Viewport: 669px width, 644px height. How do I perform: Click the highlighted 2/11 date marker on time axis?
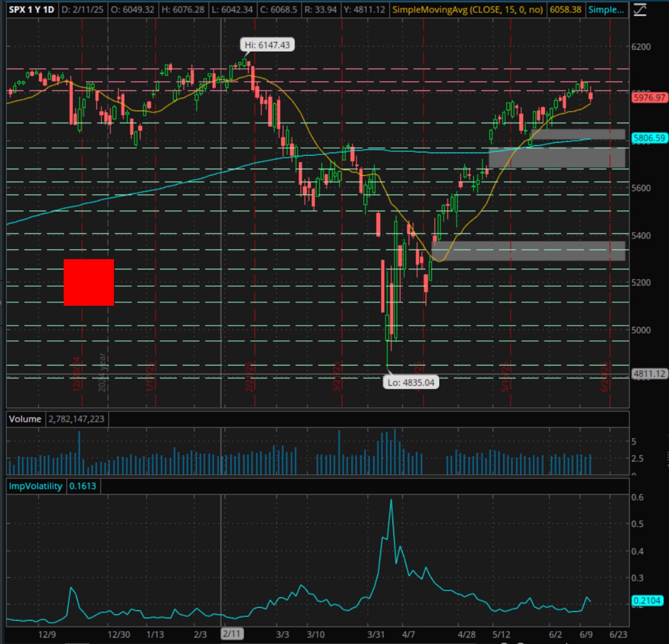click(232, 634)
